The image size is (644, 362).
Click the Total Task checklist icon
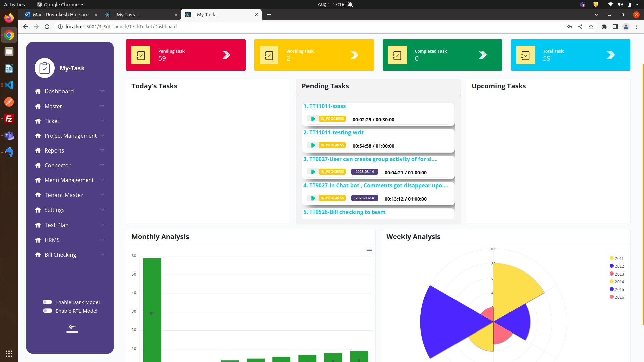(526, 55)
